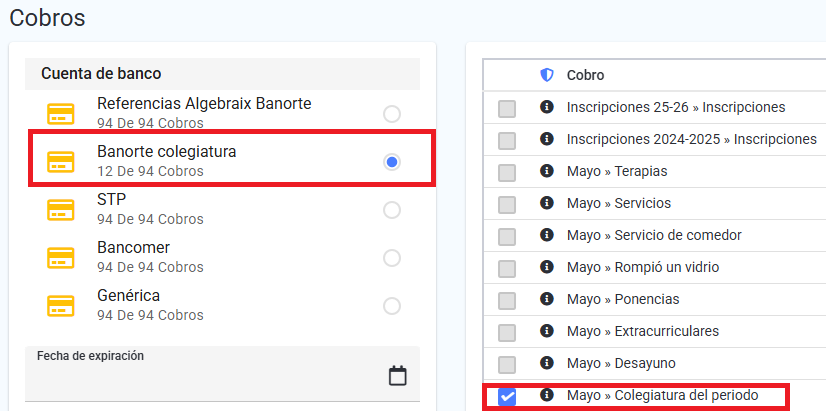
Task: Click info icon beside Mayo » Rompió un vidrio
Action: (547, 267)
